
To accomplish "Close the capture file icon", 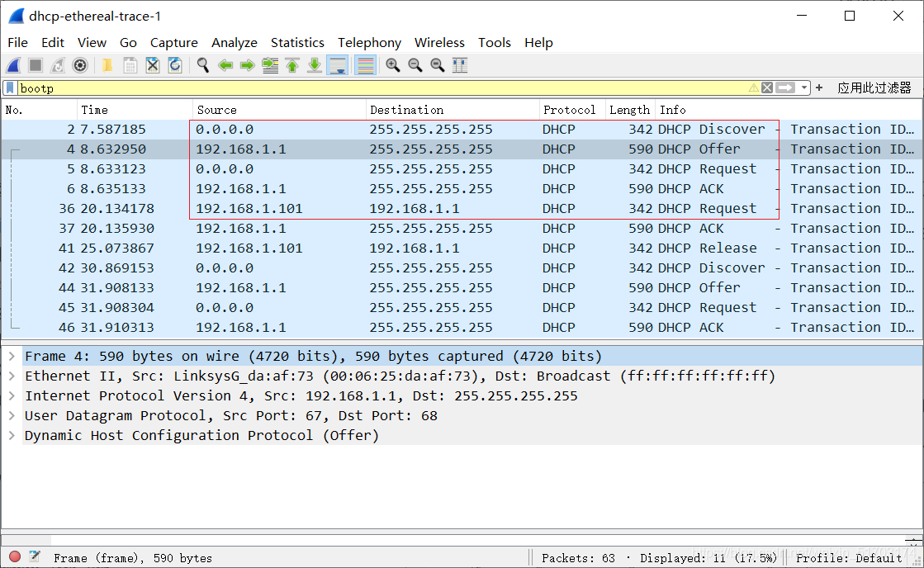I will click(153, 65).
